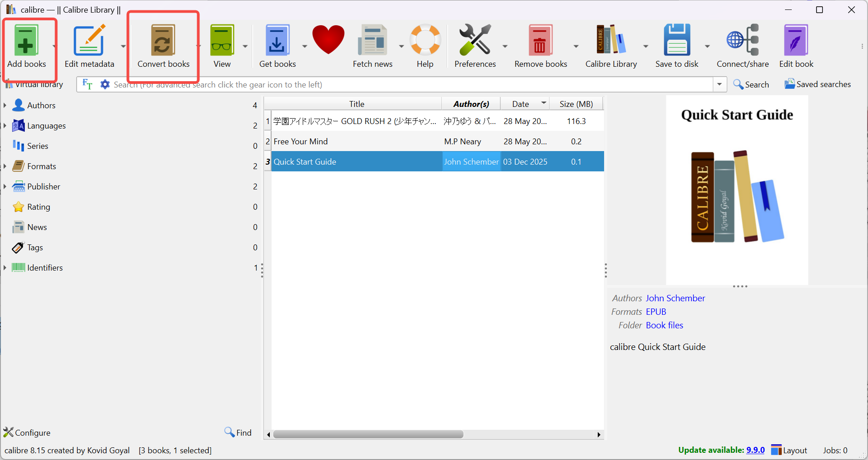Click the Add books icon
Viewport: 868px width, 460px height.
click(x=26, y=41)
